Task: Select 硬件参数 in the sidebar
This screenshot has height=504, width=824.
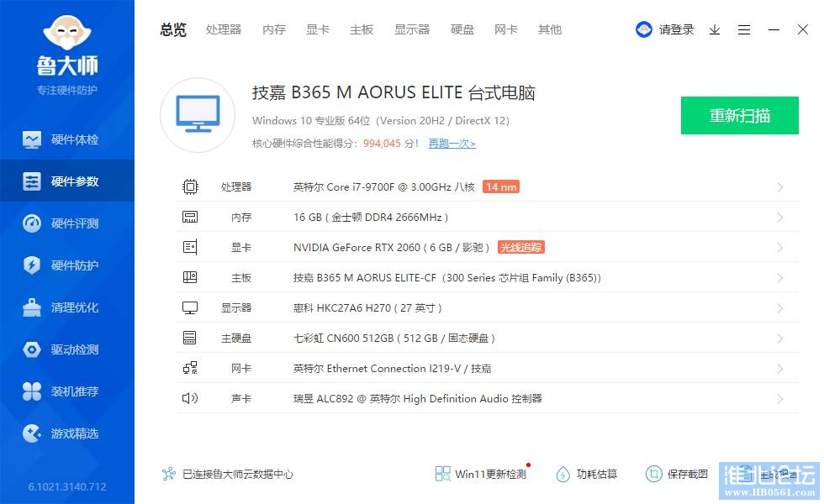Action: (x=67, y=181)
